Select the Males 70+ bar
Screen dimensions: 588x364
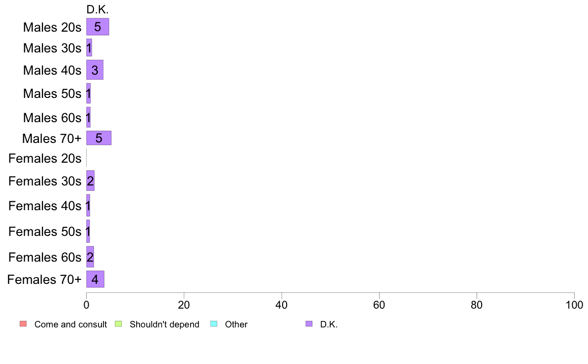click(98, 138)
